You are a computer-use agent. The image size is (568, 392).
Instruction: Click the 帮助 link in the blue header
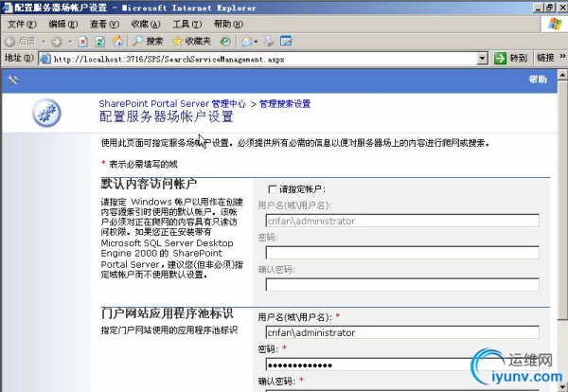pos(538,79)
